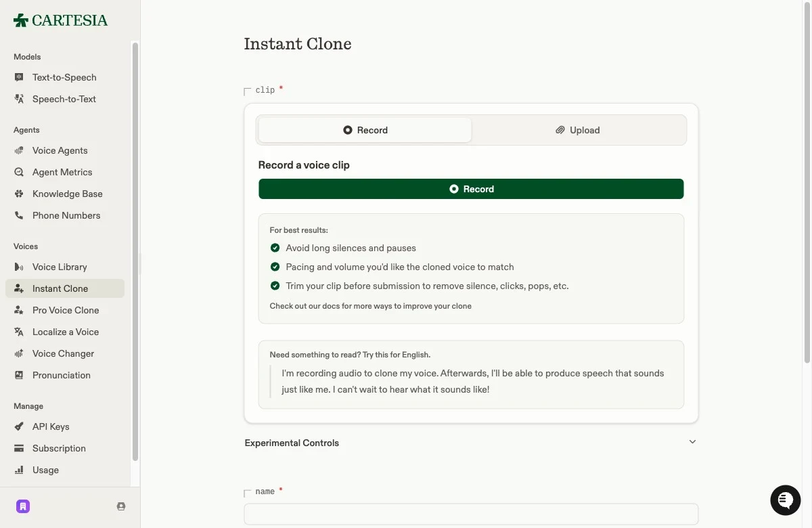
Task: Open the Pronunciation page
Action: pyautogui.click(x=65, y=375)
